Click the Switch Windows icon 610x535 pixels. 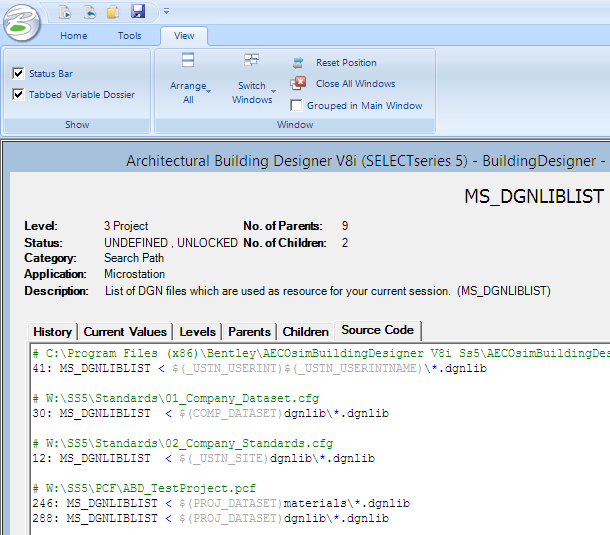252,60
